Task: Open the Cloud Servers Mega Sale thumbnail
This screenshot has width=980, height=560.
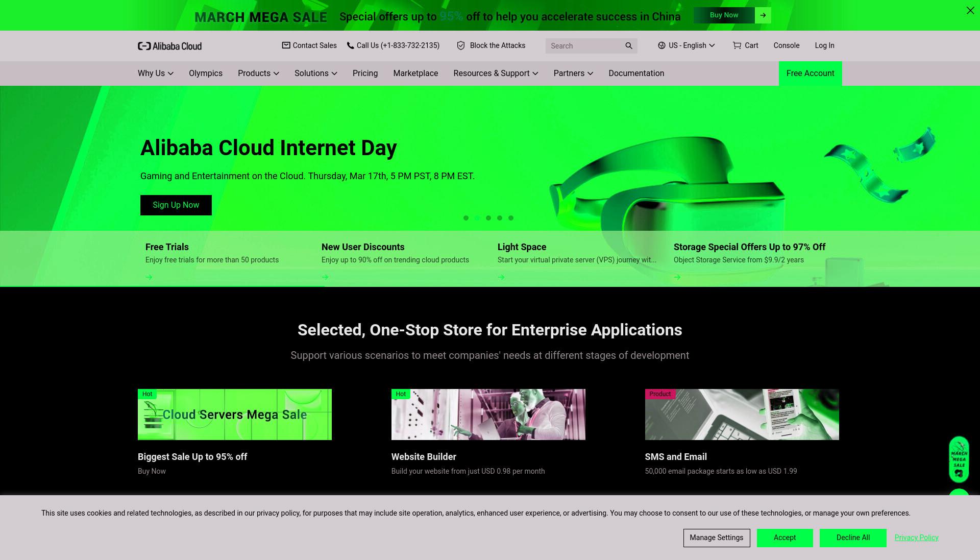Action: click(x=235, y=415)
